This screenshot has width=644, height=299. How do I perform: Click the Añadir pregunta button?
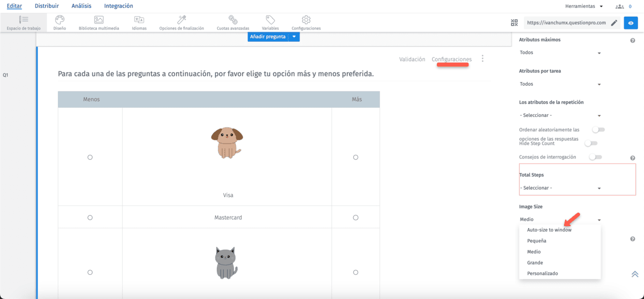pos(268,37)
